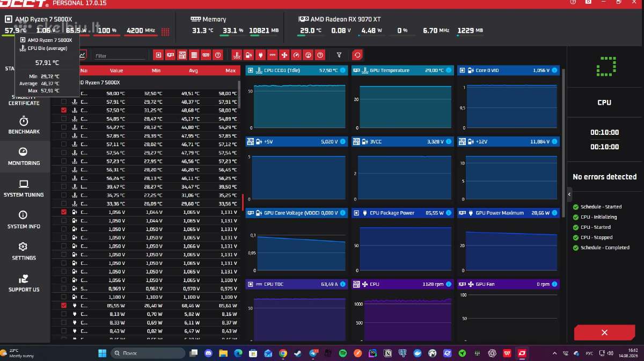Click the sensor table vertical scrollbar
Image resolution: width=644 pixels, height=361 pixels.
pyautogui.click(x=239, y=95)
